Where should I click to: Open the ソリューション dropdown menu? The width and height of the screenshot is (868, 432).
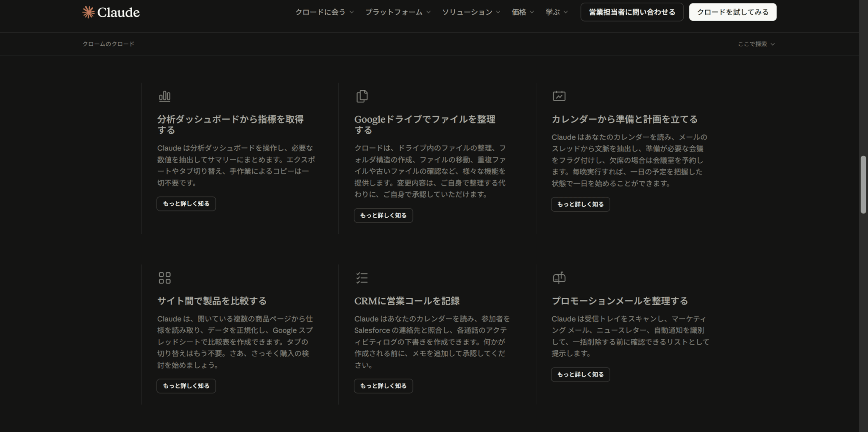pyautogui.click(x=471, y=12)
